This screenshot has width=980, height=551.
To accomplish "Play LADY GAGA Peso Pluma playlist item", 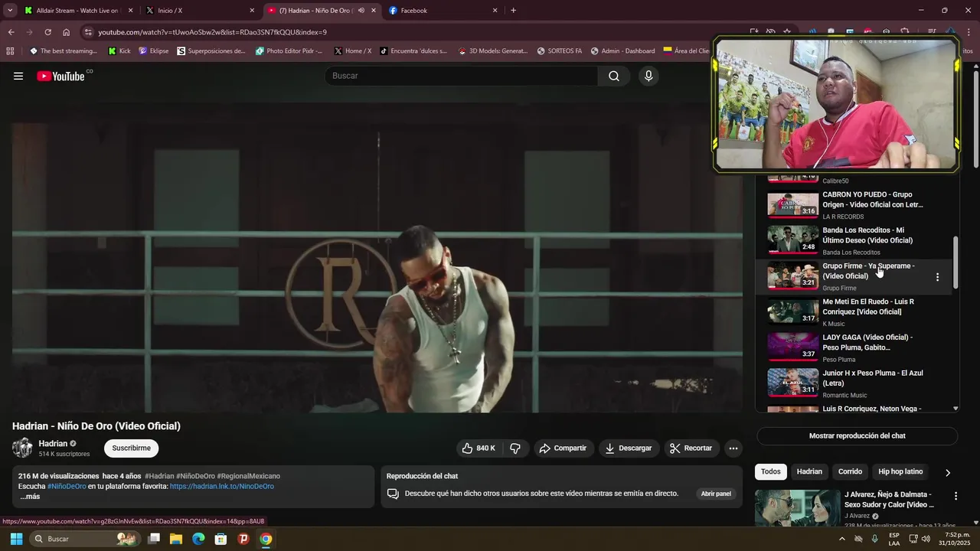I will (854, 347).
